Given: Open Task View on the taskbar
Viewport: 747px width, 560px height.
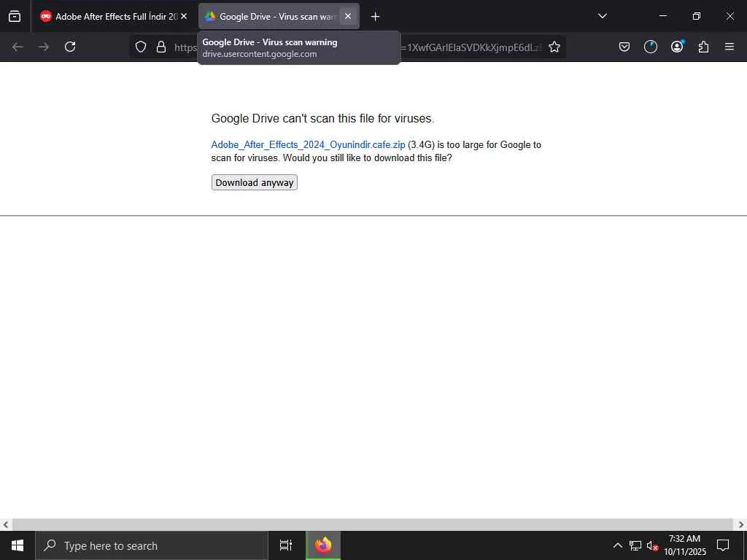Looking at the screenshot, I should (285, 545).
